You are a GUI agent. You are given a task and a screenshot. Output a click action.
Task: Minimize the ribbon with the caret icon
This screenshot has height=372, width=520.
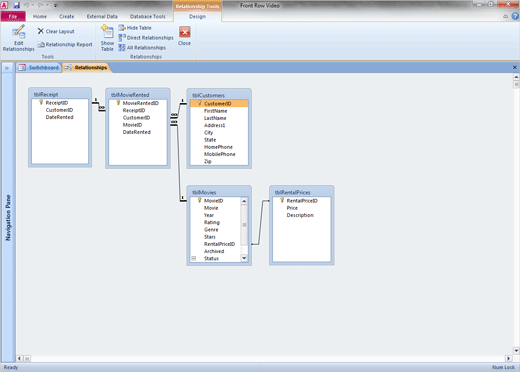click(505, 16)
